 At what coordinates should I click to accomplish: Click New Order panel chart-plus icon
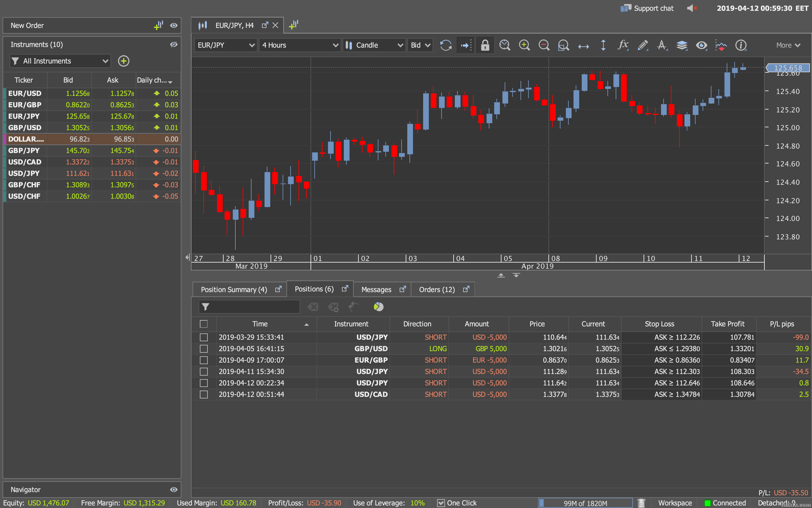click(158, 25)
